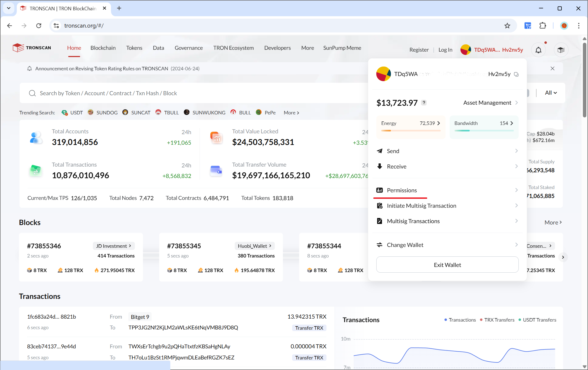Click the SUNDOG trending token

[103, 113]
